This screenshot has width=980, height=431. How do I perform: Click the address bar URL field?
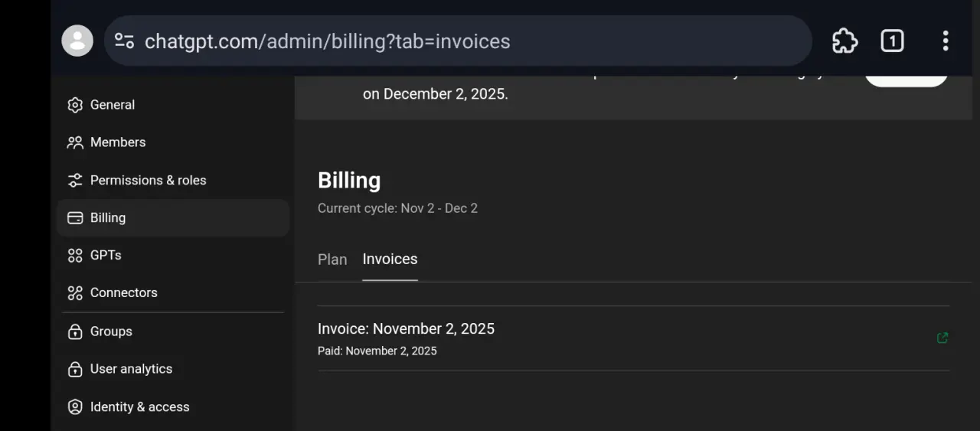457,41
